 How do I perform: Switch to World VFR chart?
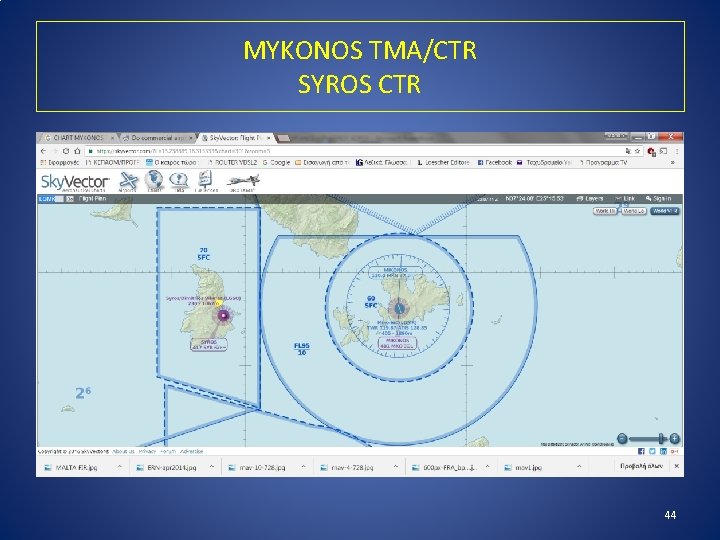[x=665, y=211]
